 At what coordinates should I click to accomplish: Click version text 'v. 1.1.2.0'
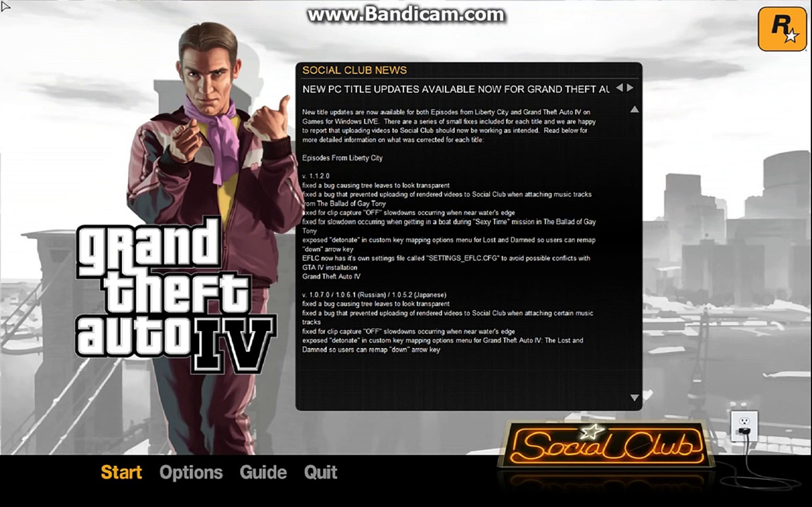click(x=316, y=176)
